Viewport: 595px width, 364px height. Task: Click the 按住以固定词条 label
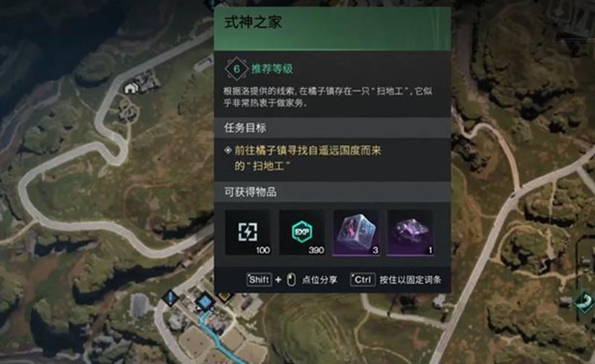point(411,280)
